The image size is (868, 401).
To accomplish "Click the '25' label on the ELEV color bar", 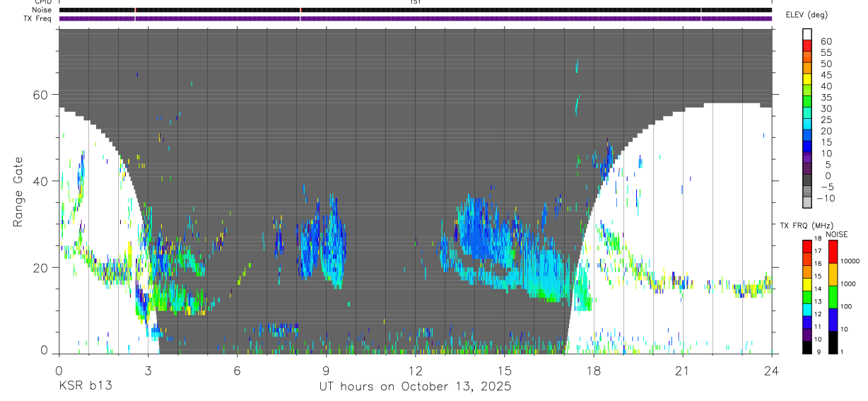I will [x=826, y=120].
